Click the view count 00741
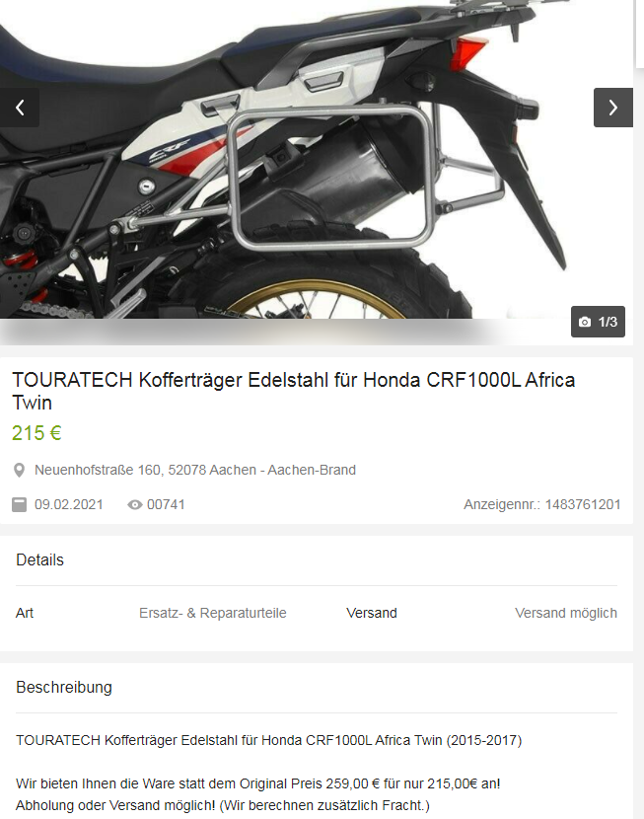644x819 pixels. pyautogui.click(x=166, y=504)
